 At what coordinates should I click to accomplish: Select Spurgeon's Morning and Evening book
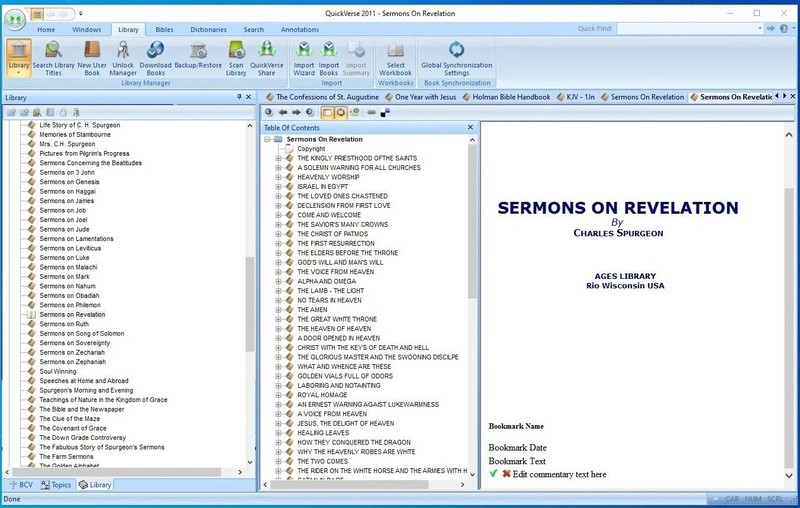[x=86, y=390]
